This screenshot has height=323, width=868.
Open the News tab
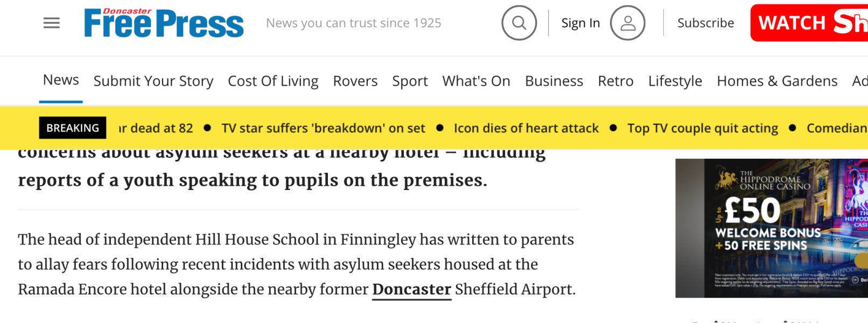tap(61, 80)
